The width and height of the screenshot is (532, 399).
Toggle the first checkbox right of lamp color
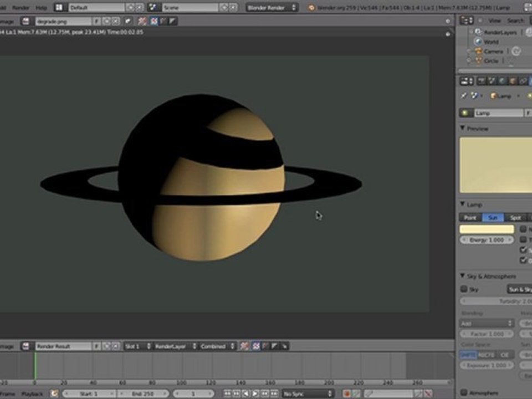(523, 229)
